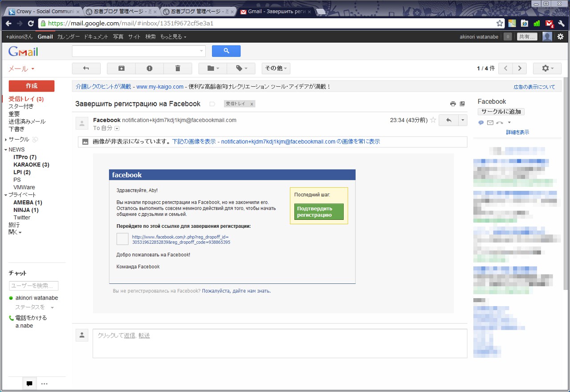Screen dimensions: 570x392
Task: Open the labels tag dropdown
Action: (x=241, y=69)
